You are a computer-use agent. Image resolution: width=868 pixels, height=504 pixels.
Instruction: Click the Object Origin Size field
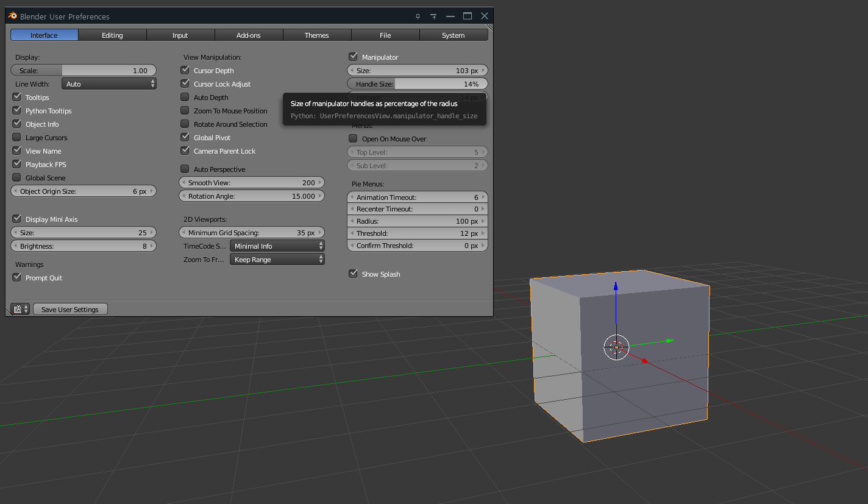tap(84, 191)
